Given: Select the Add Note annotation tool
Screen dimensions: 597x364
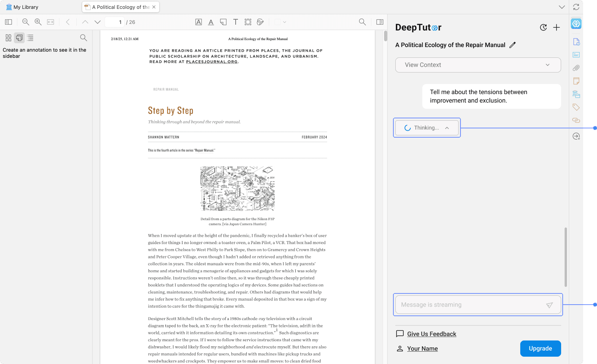Looking at the screenshot, I should pos(223,22).
